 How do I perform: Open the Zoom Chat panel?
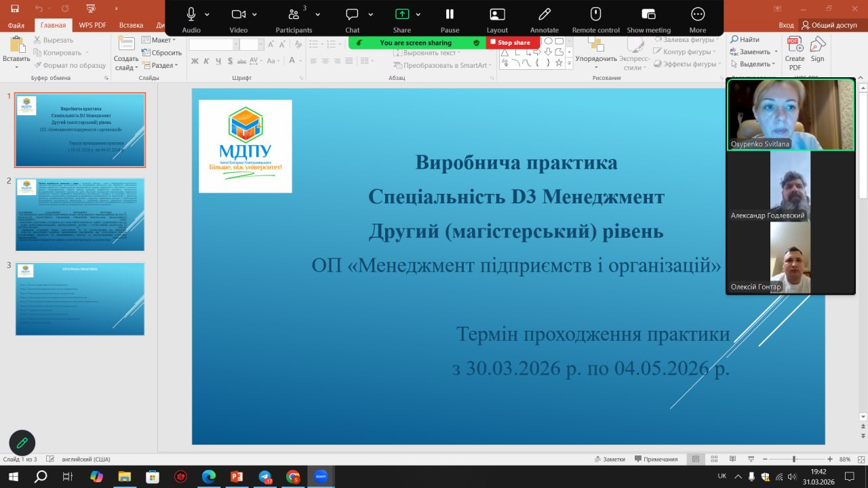[352, 15]
